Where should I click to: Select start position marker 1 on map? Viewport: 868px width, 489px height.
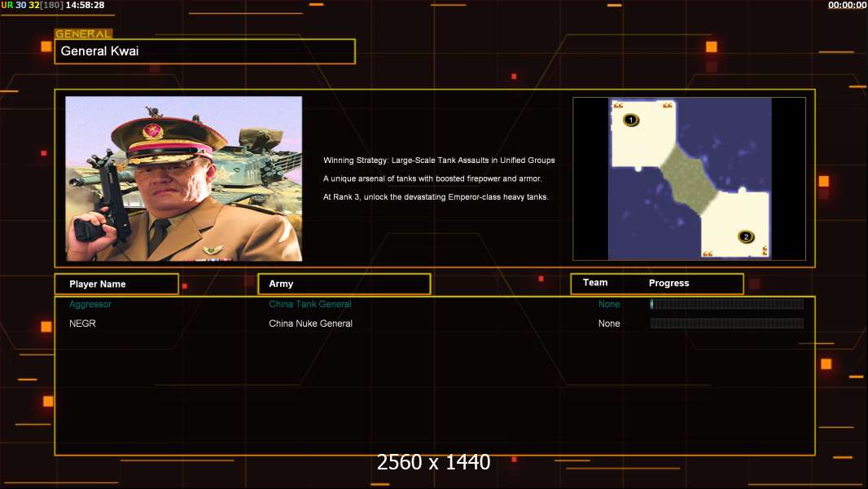click(630, 120)
